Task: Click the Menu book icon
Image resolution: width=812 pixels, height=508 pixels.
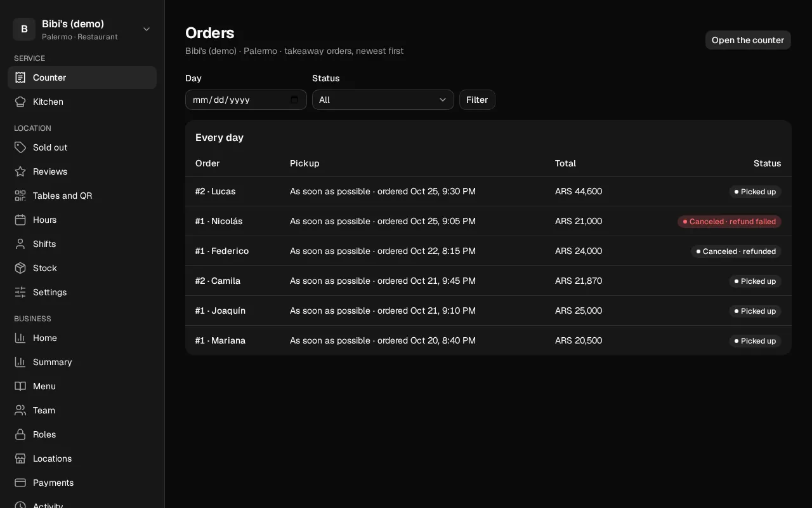Action: [x=20, y=386]
